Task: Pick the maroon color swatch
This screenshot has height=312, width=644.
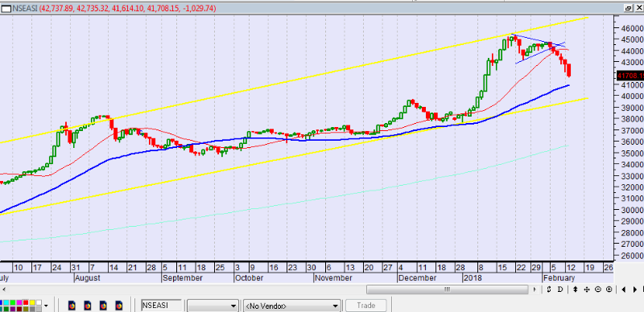Action: pos(19,309)
